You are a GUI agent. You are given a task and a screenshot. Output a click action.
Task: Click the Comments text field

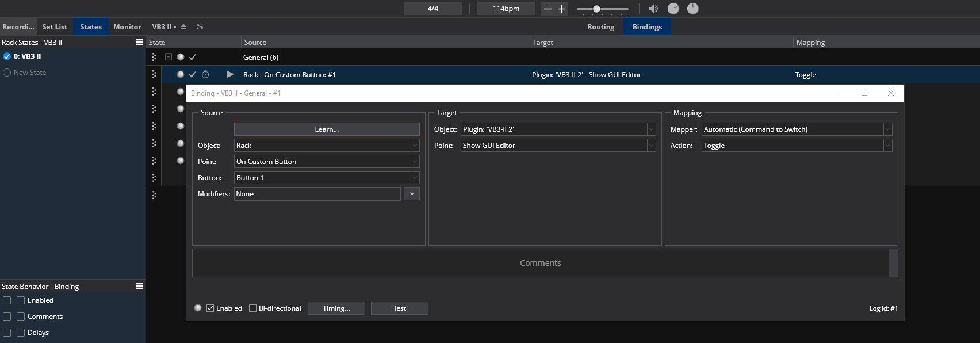[541, 263]
